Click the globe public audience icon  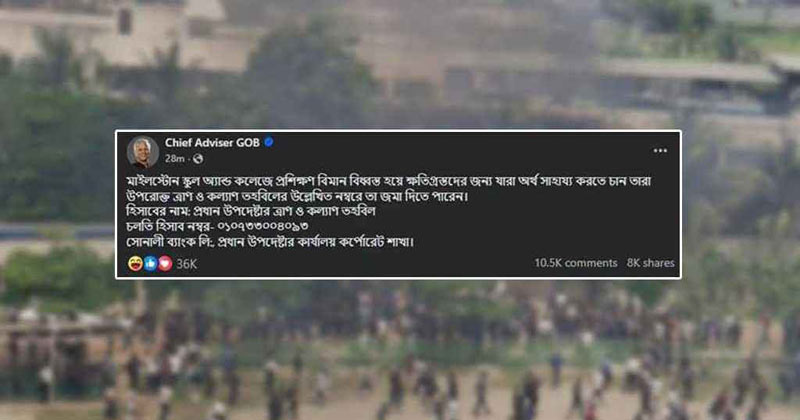[198, 159]
